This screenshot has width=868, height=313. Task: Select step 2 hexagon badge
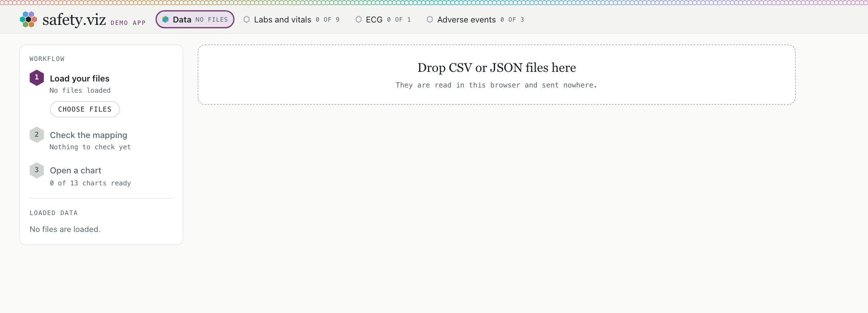click(37, 134)
